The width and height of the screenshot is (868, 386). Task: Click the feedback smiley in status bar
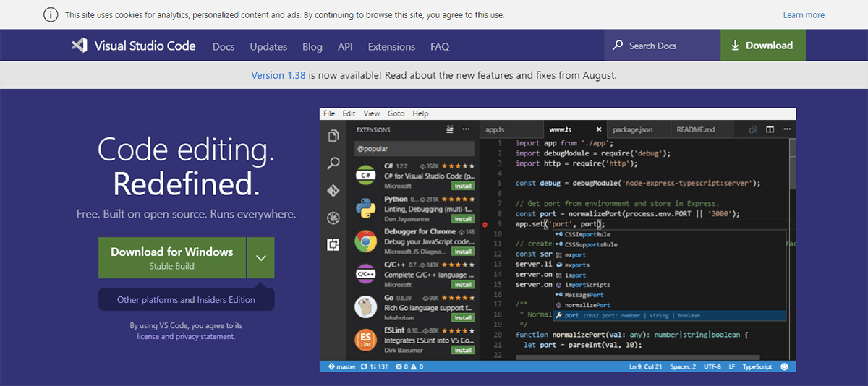coord(786,366)
